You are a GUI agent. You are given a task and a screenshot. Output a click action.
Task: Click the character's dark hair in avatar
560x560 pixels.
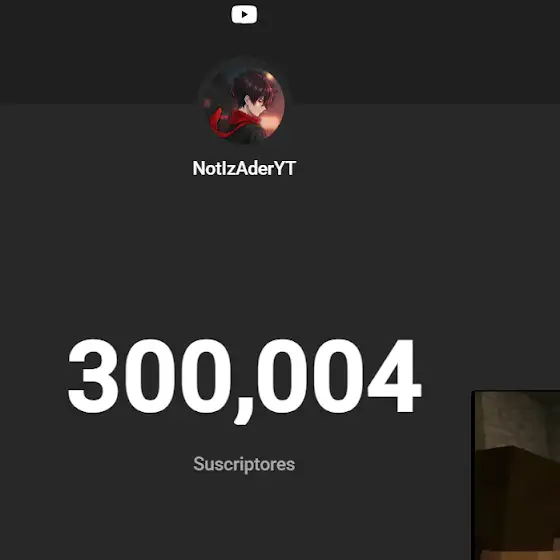252,88
